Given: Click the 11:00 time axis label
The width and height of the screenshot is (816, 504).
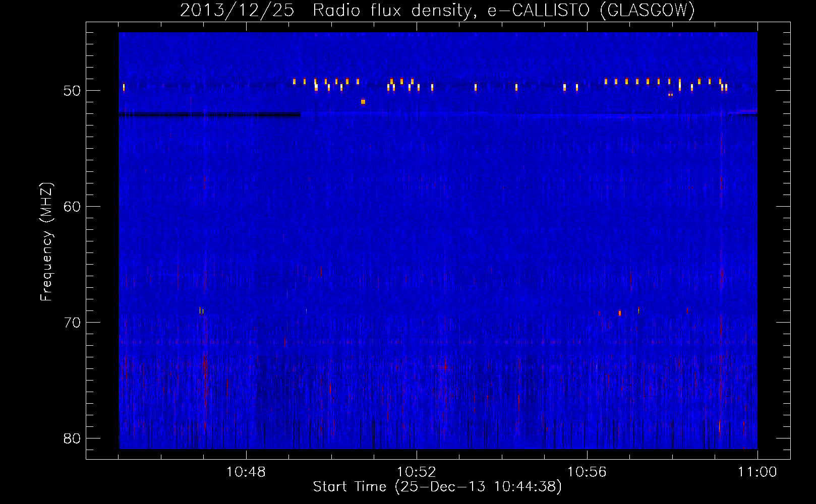Looking at the screenshot, I should pyautogui.click(x=757, y=472).
